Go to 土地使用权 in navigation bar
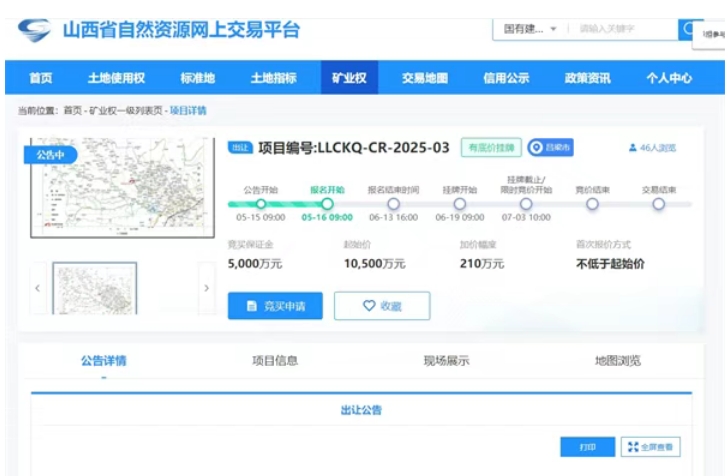 click(116, 78)
